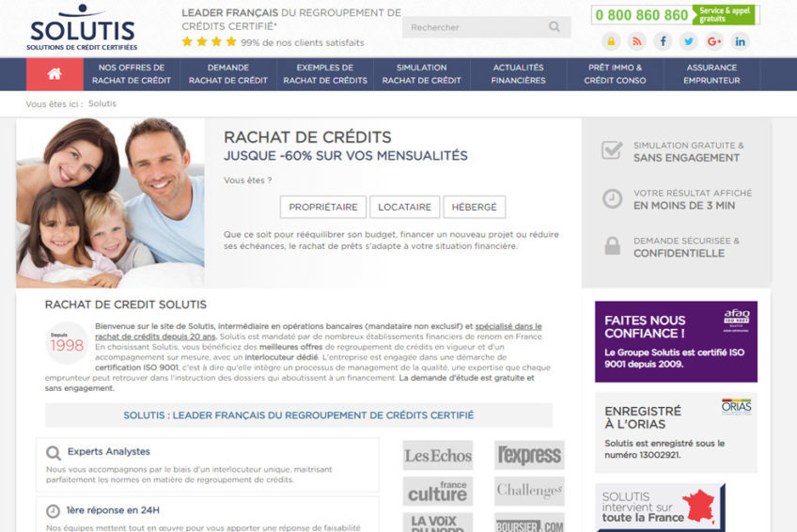Follow the spécialisé dans le rachat de crédits link
The image size is (797, 532).
point(319,331)
